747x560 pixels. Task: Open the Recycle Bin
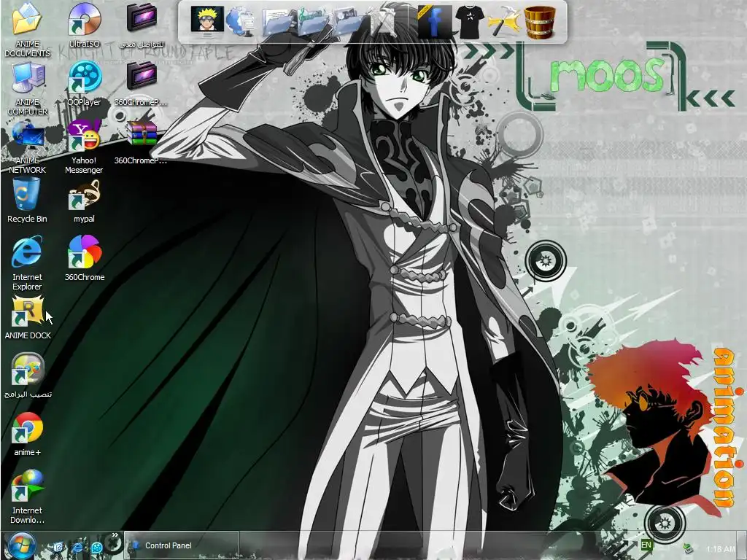(27, 194)
